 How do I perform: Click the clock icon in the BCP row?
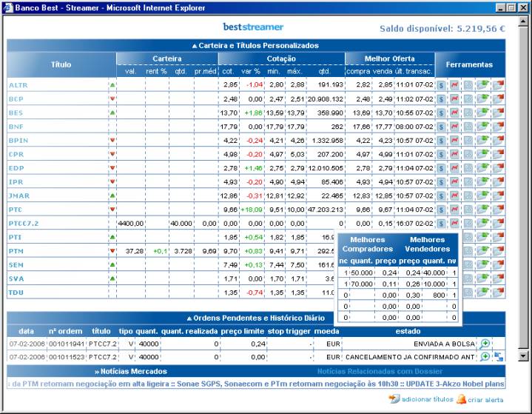pos(468,99)
